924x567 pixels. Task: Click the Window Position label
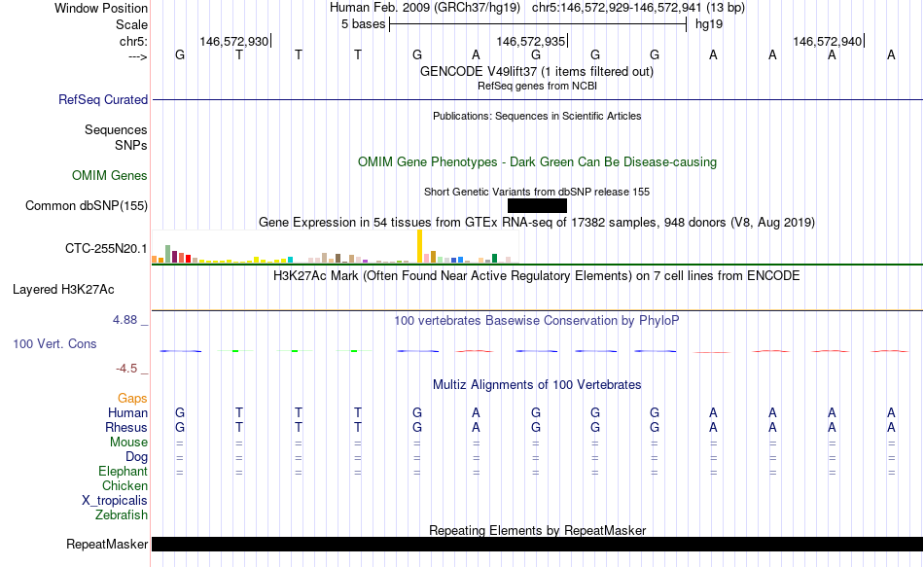101,8
